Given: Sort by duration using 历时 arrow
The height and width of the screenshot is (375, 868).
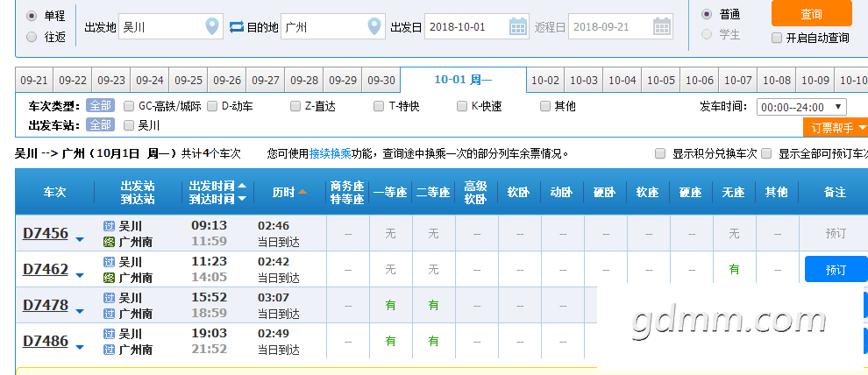Looking at the screenshot, I should [302, 192].
